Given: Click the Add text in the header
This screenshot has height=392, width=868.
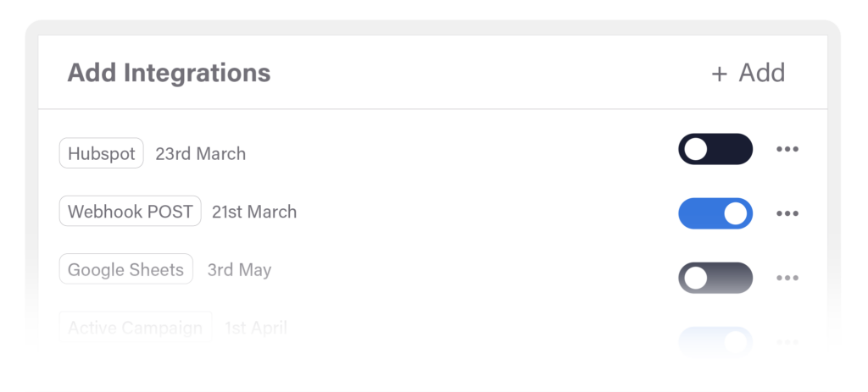Looking at the screenshot, I should click(761, 73).
